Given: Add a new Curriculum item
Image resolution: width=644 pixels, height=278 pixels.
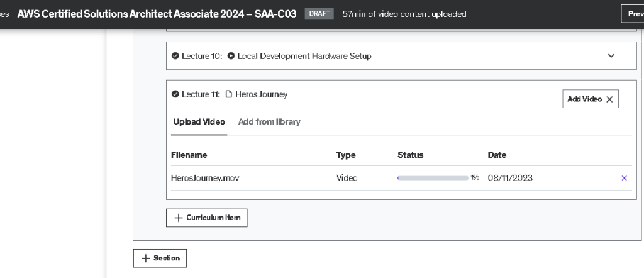Looking at the screenshot, I should [206, 218].
